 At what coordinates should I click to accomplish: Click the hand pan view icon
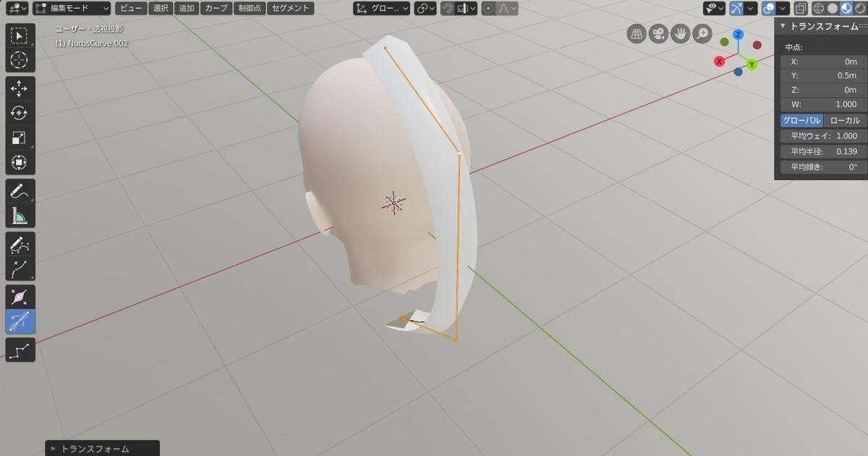tap(680, 34)
